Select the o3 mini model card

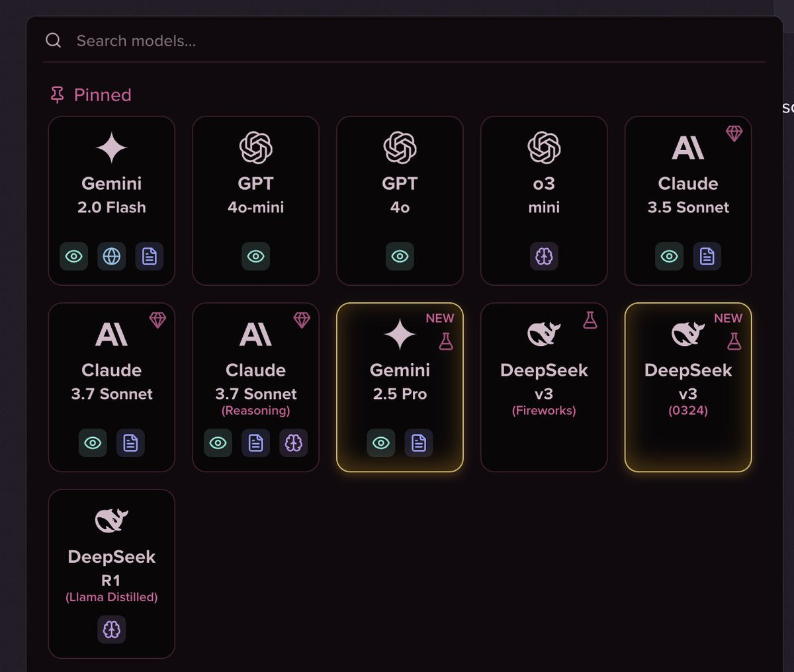point(544,200)
